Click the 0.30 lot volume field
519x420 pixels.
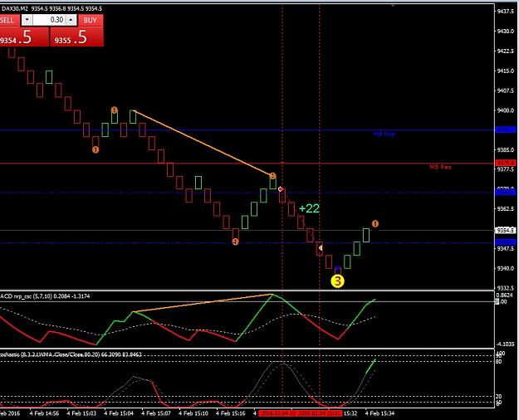tap(49, 20)
